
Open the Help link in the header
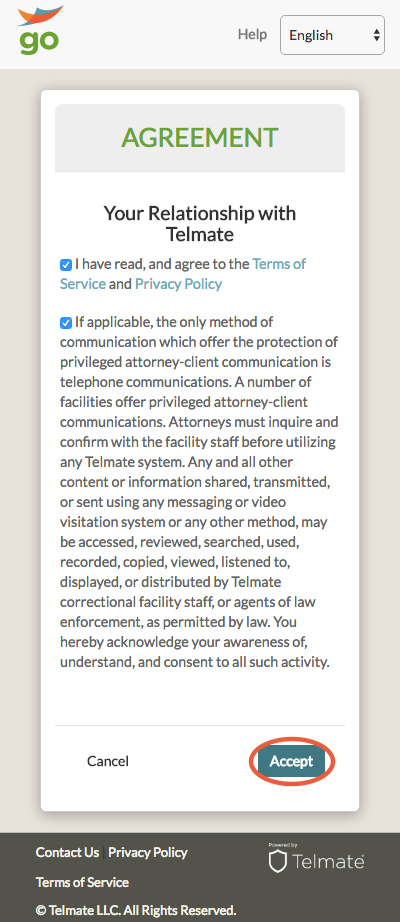pyautogui.click(x=252, y=35)
